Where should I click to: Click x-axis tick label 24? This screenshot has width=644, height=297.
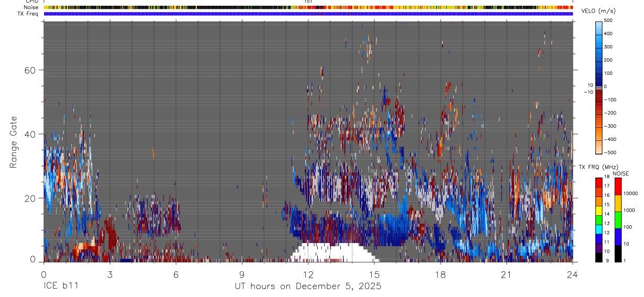572,274
